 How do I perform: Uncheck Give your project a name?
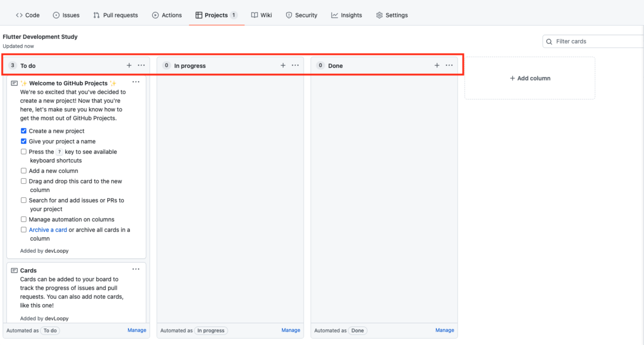pyautogui.click(x=24, y=141)
